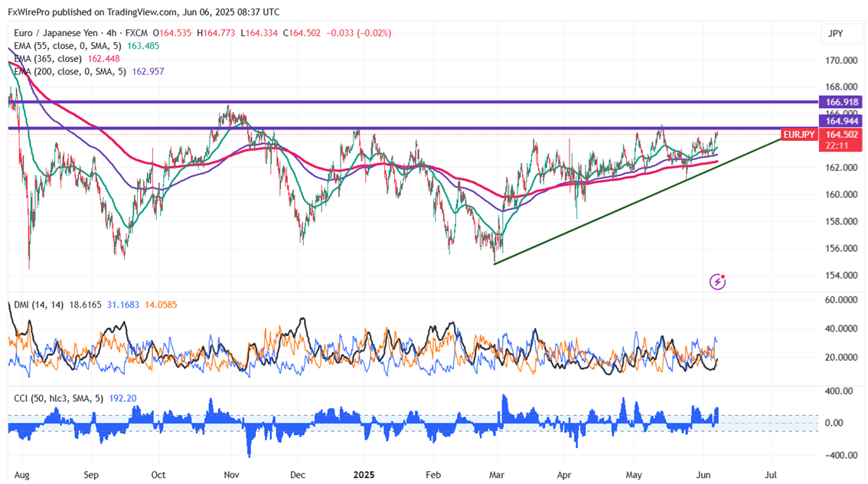Click the 162.000 price axis label

[x=841, y=168]
